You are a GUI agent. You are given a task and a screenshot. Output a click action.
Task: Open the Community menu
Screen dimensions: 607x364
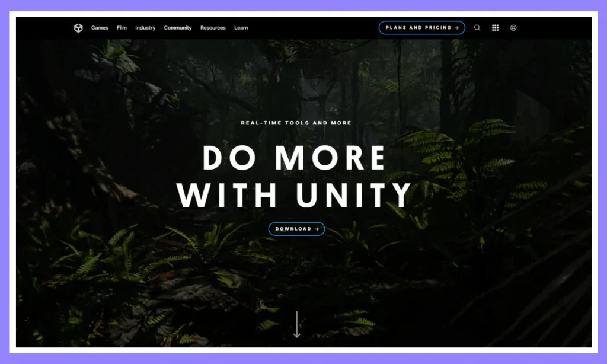coord(178,28)
